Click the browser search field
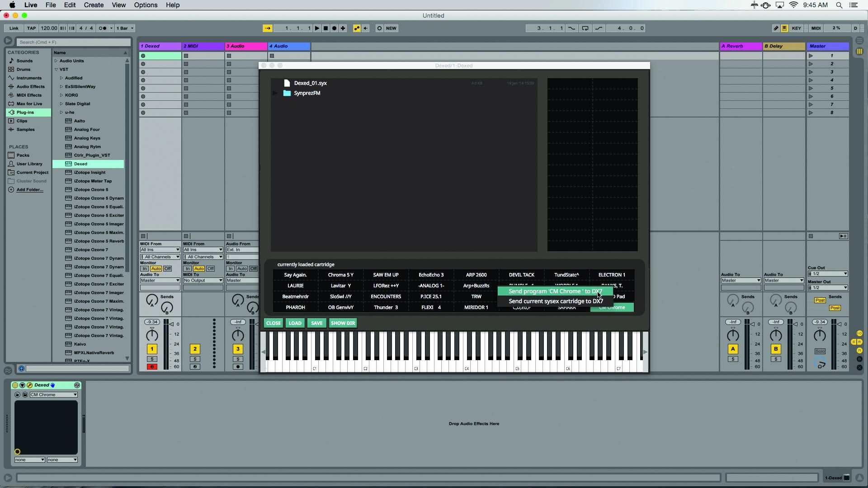Screen dimensions: 868x488 [x=74, y=42]
